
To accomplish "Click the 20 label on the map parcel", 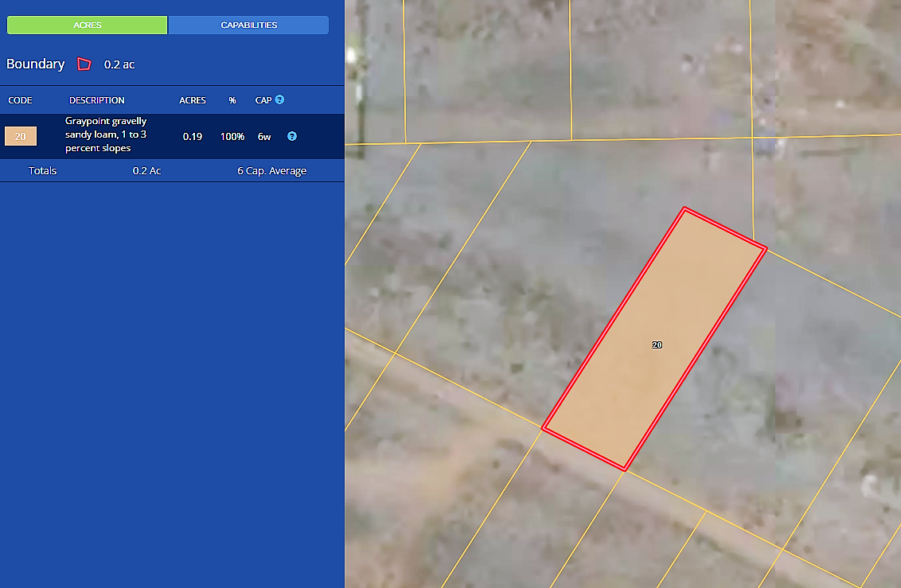I will pos(657,345).
